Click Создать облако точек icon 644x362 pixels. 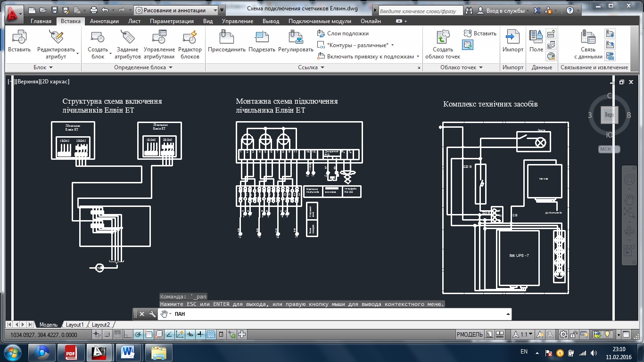(x=443, y=37)
